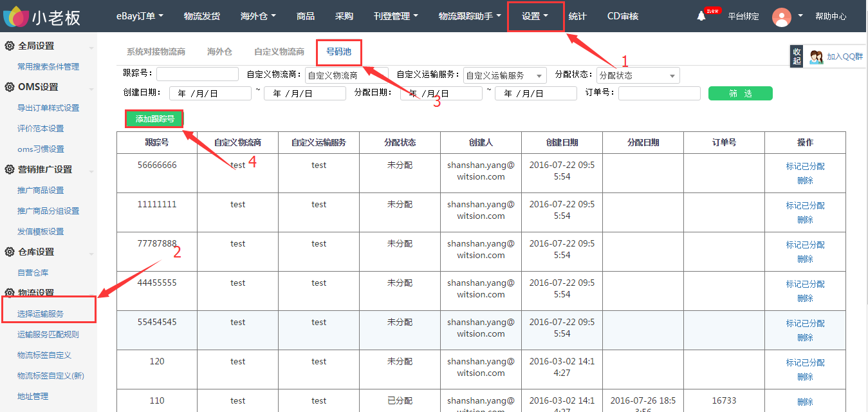868x412 pixels.
Task: Open the 自定义运输服务 dropdown
Action: coord(504,75)
